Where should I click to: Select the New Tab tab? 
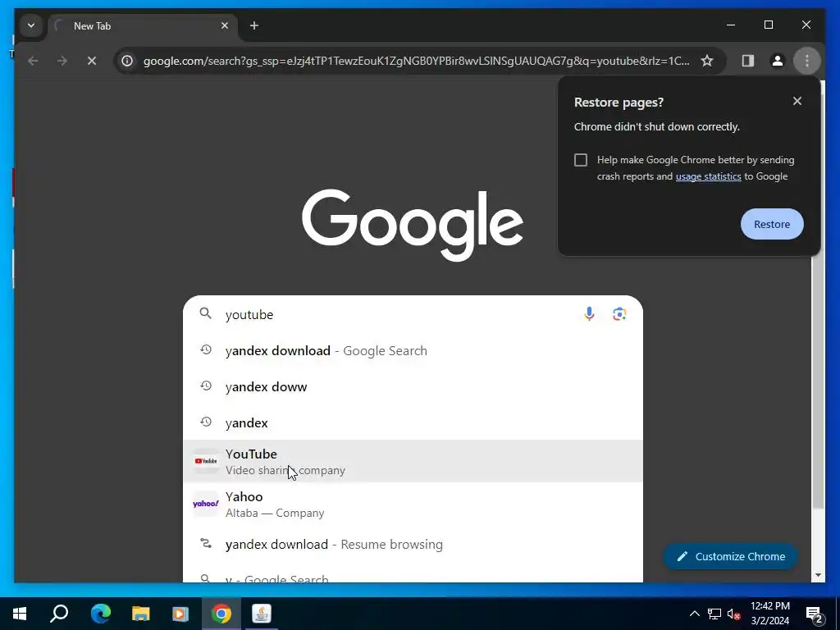tap(143, 25)
